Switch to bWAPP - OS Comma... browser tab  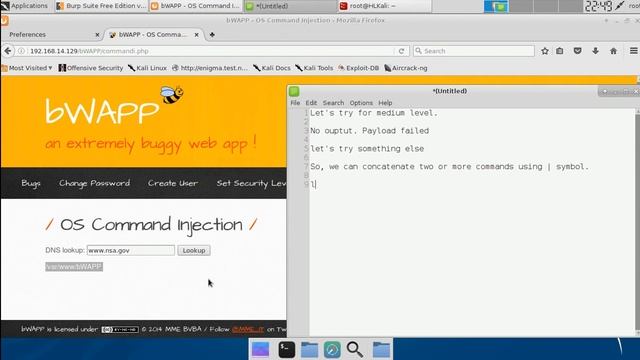(x=153, y=35)
